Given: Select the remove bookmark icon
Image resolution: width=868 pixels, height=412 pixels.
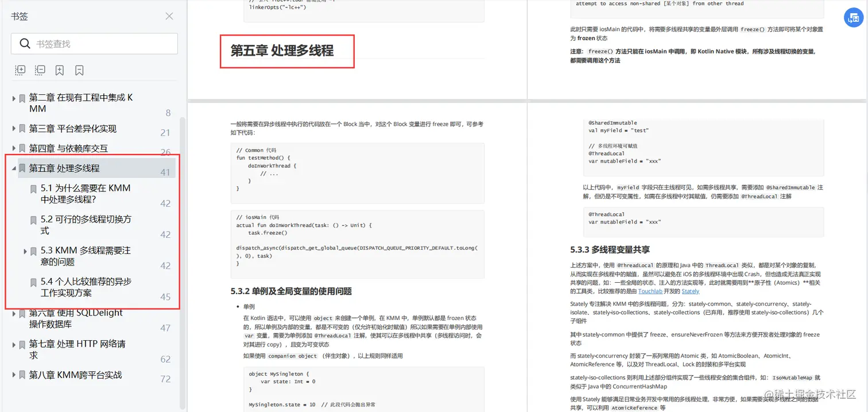Looking at the screenshot, I should pos(79,70).
